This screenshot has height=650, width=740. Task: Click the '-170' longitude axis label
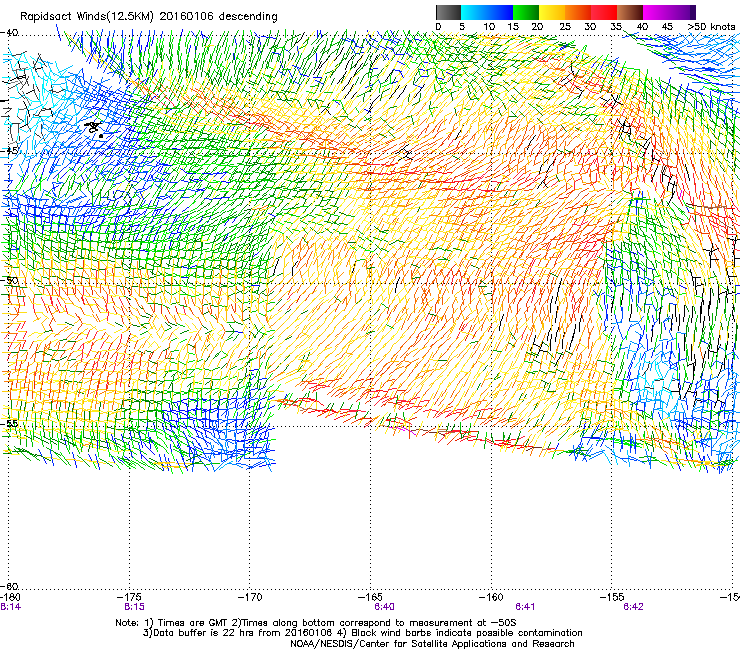pos(250,597)
